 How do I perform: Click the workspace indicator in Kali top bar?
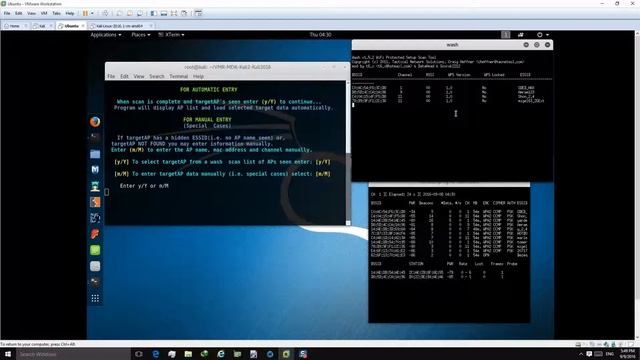(506, 35)
